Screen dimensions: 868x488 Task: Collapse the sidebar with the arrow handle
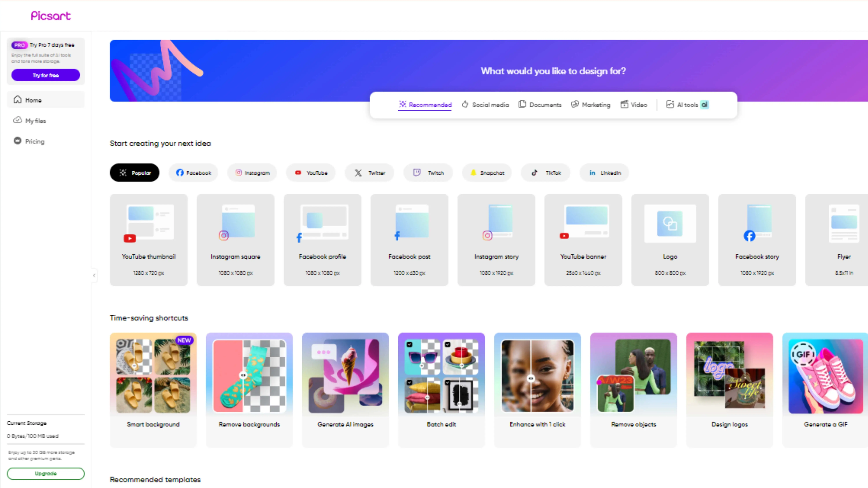94,275
